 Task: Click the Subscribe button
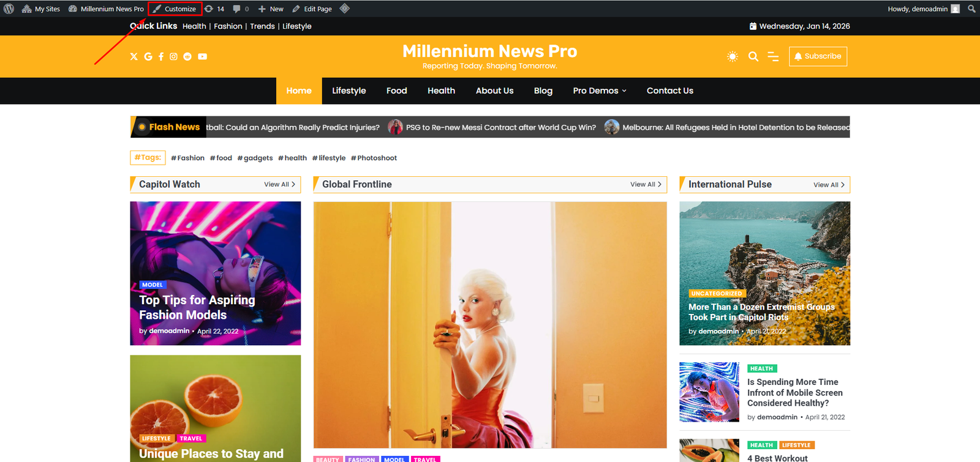tap(818, 56)
